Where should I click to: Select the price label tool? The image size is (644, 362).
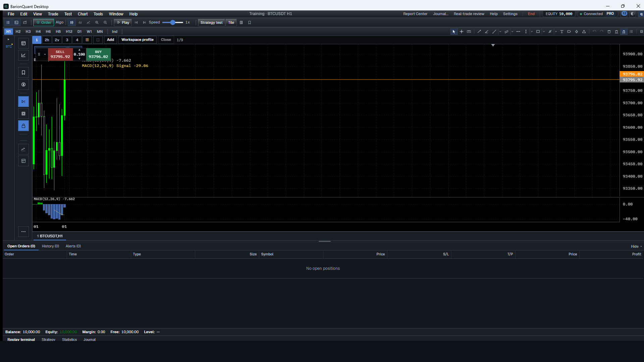click(569, 32)
